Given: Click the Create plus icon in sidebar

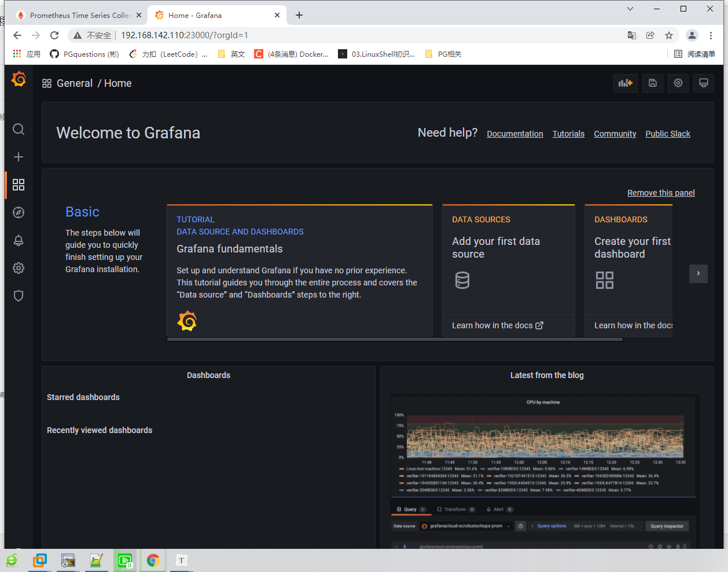Looking at the screenshot, I should tap(19, 157).
